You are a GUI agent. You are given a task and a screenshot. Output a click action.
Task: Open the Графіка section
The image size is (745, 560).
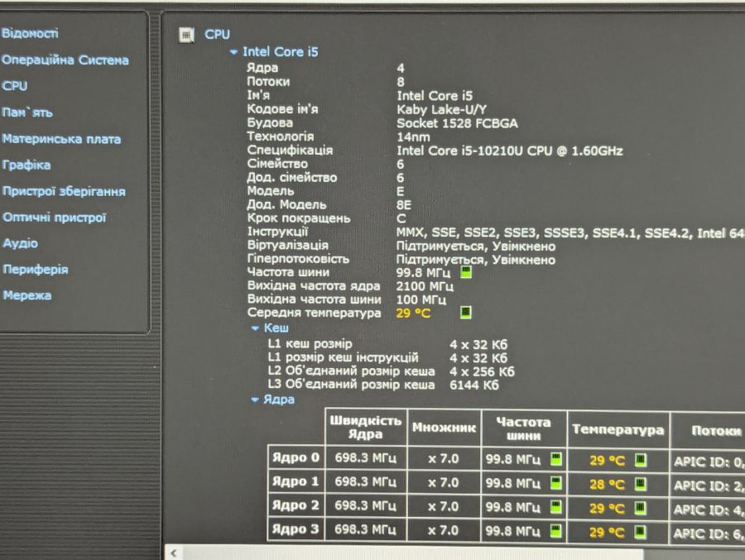[x=26, y=165]
